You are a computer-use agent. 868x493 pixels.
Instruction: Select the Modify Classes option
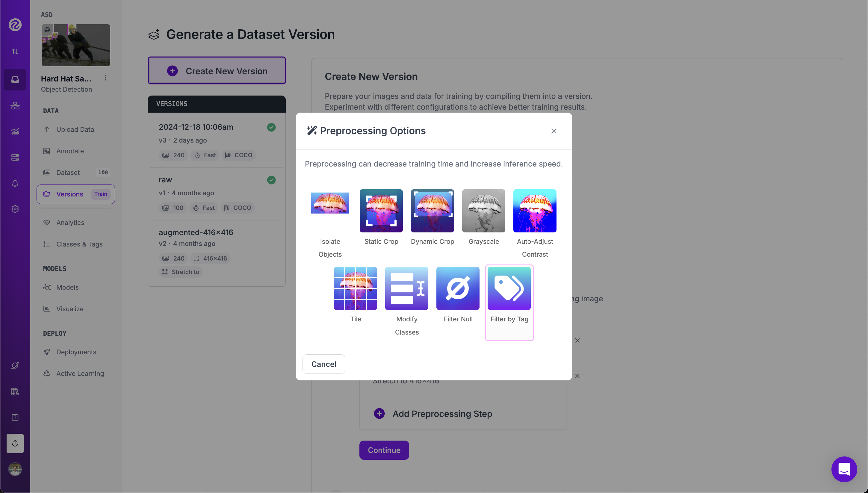(x=406, y=288)
